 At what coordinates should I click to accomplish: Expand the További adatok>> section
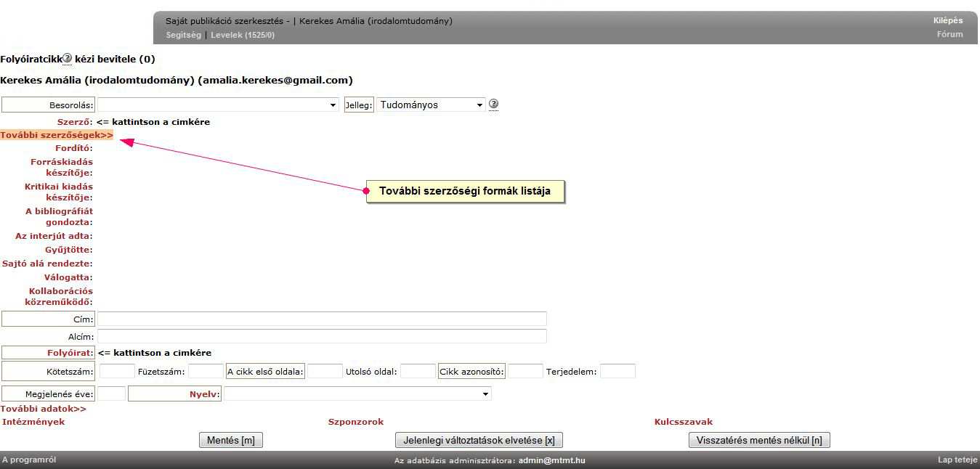point(43,409)
